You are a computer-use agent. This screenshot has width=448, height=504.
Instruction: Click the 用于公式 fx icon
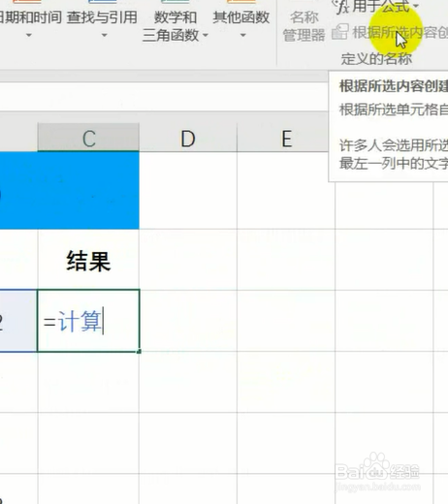click(341, 7)
